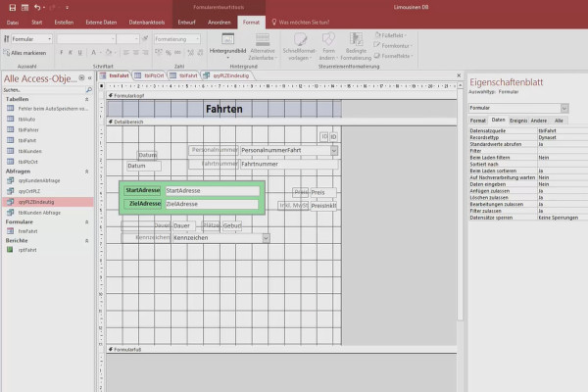Image resolution: width=588 pixels, height=392 pixels.
Task: Expand the PersonalnummerFahrt combo box arrow
Action: pos(334,150)
